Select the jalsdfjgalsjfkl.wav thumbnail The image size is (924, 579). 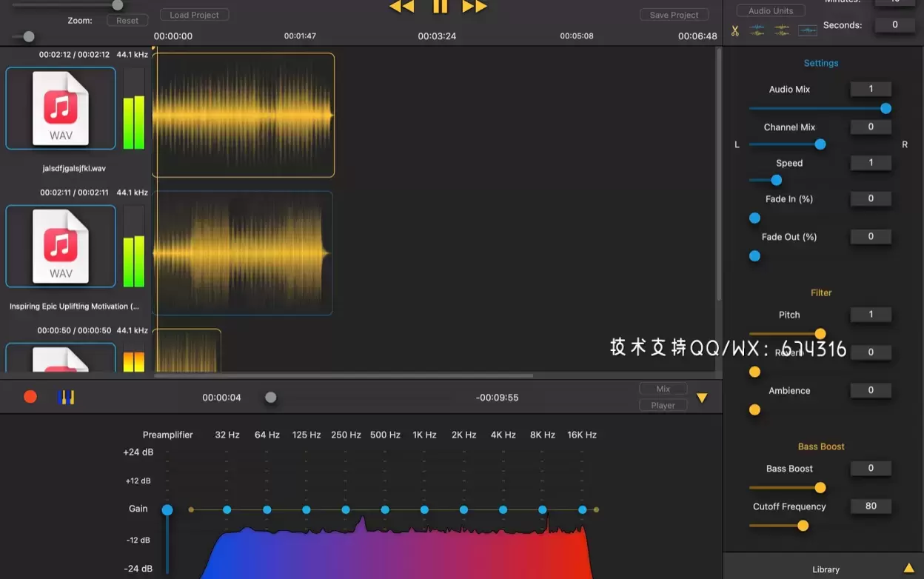pos(60,107)
